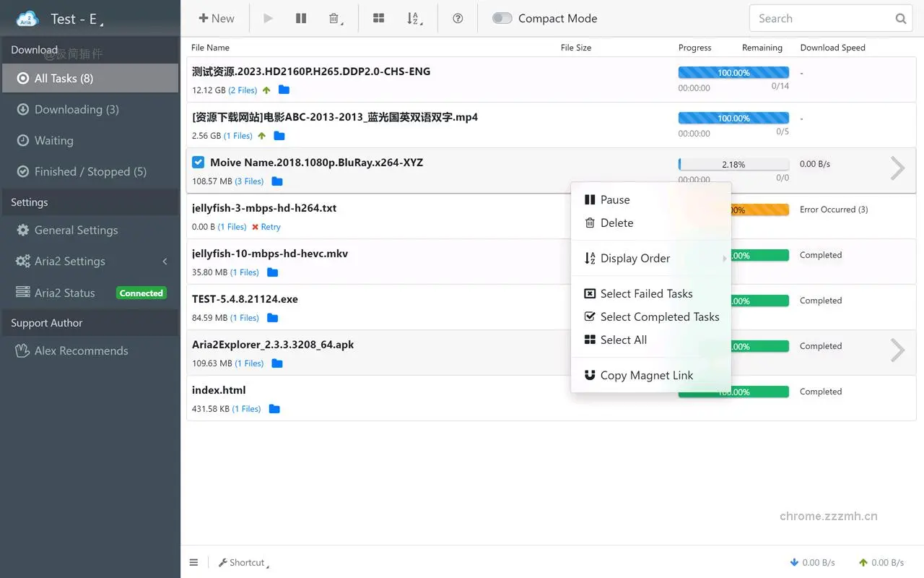Screen dimensions: 924x578
Task: Click progress bar of 电影ABC-2013 task
Action: point(733,118)
